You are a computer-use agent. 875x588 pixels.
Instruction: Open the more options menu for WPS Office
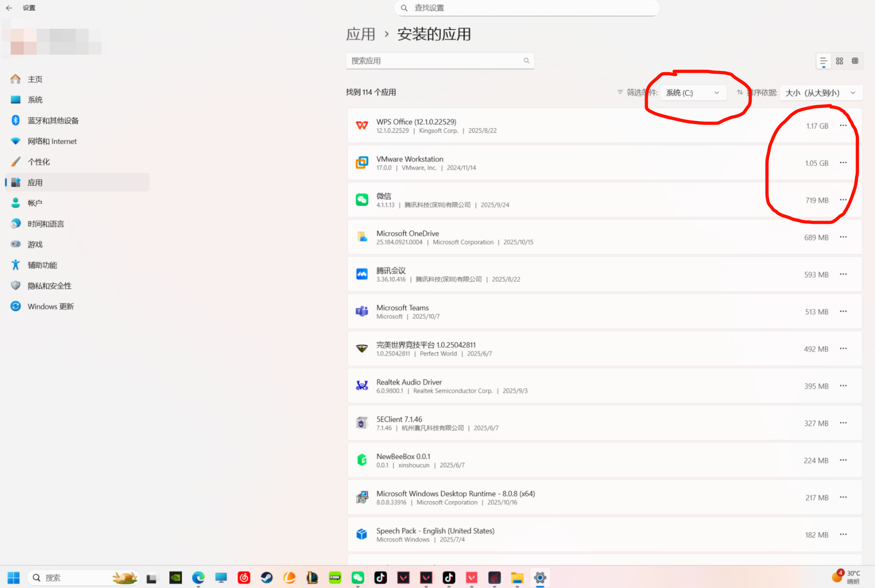click(843, 126)
